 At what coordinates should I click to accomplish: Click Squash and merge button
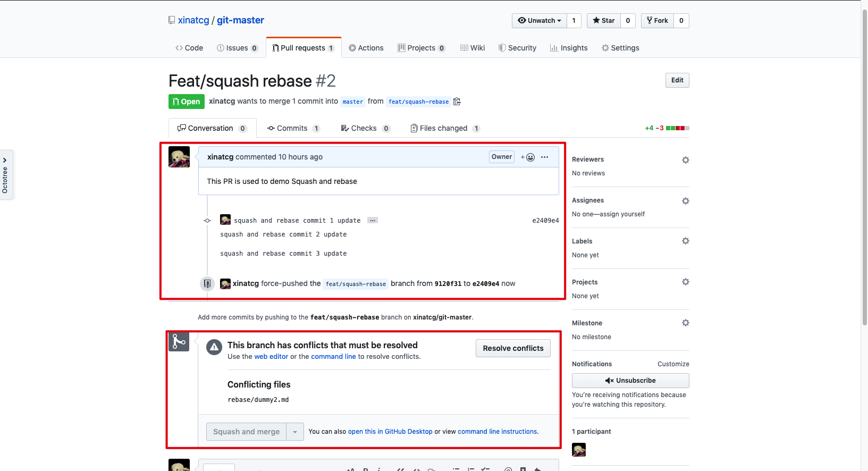click(x=247, y=432)
